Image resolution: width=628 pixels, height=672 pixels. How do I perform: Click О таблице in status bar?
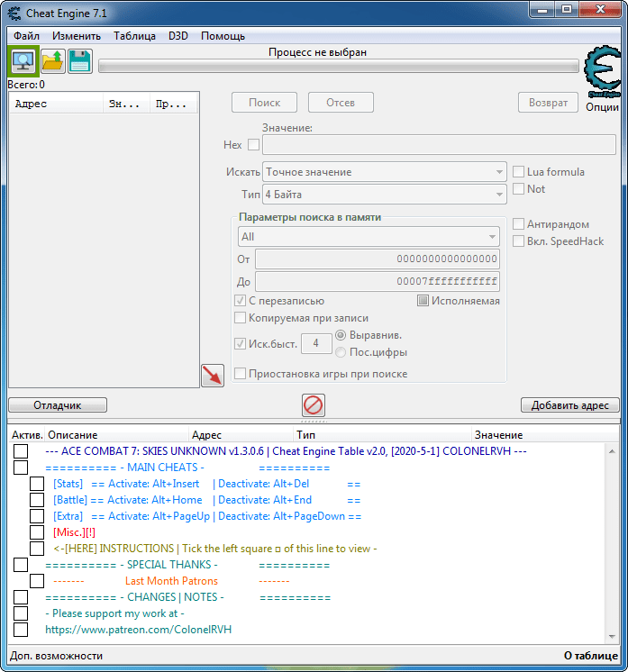(591, 656)
